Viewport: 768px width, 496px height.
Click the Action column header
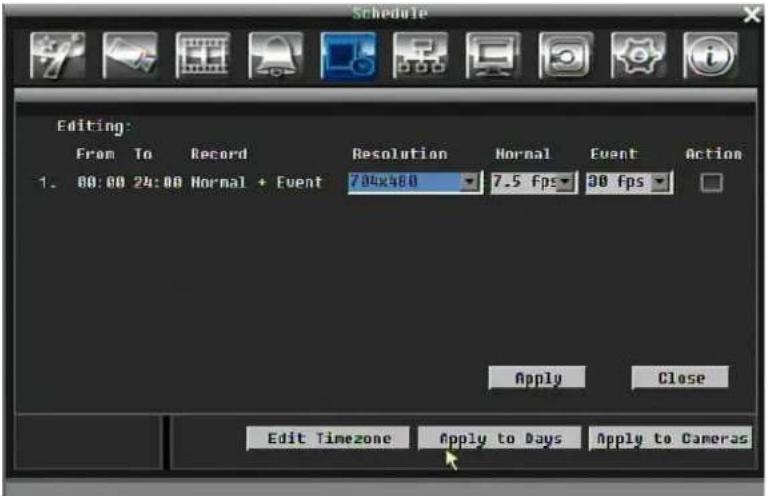tap(713, 154)
